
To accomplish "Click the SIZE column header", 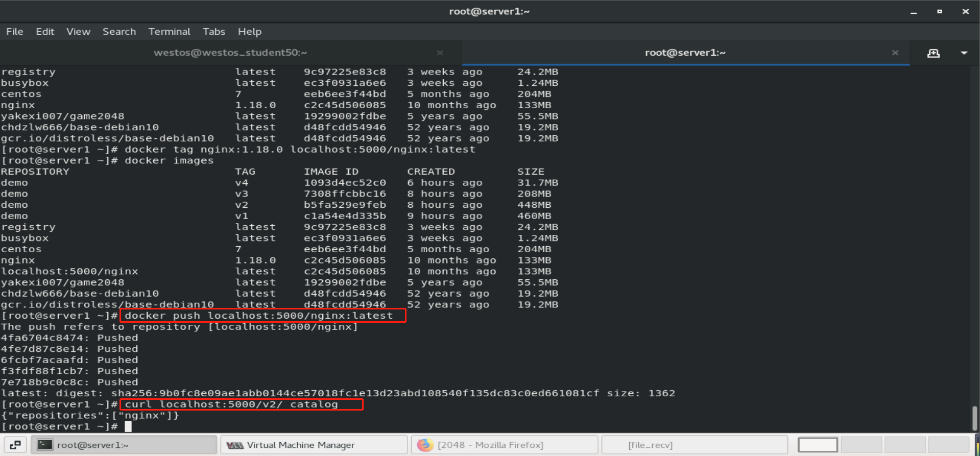I will (531, 172).
